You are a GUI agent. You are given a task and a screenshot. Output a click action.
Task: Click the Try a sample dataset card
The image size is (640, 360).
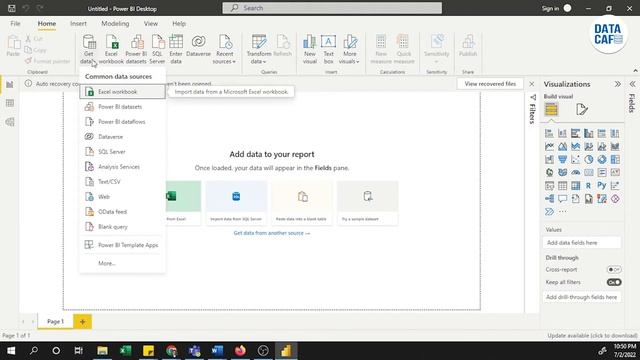tap(368, 202)
